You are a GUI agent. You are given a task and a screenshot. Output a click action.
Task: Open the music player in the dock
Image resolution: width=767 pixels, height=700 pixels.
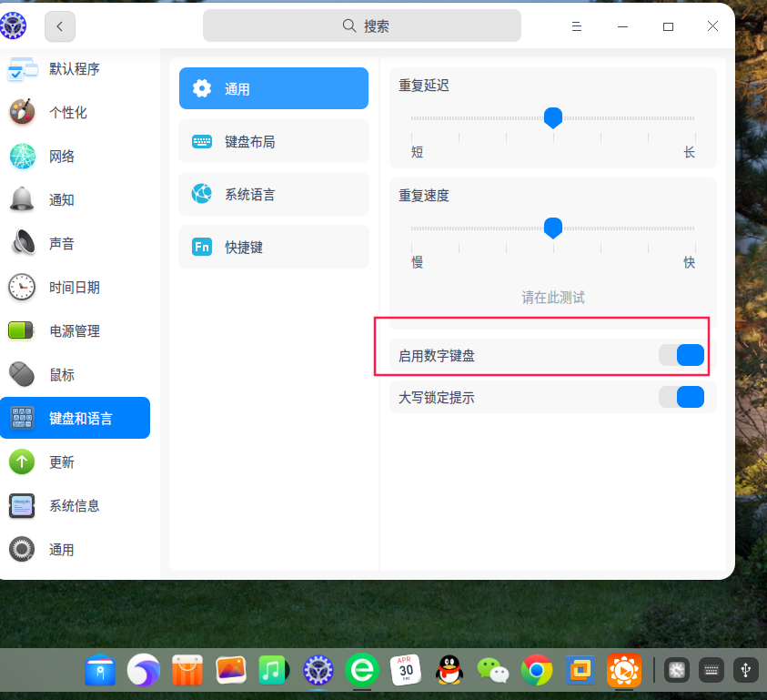tap(274, 670)
